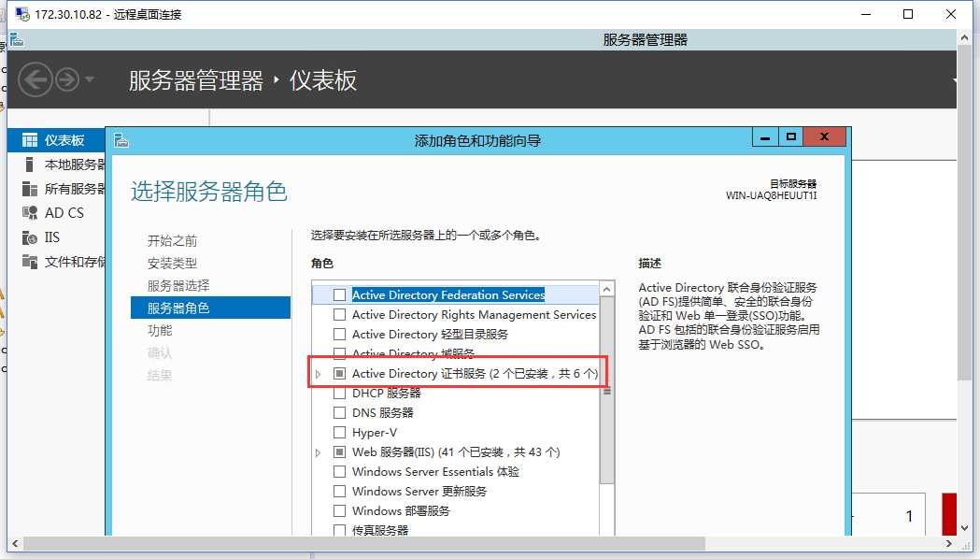The image size is (980, 559).
Task: Go to 功能 wizard step
Action: (x=160, y=330)
